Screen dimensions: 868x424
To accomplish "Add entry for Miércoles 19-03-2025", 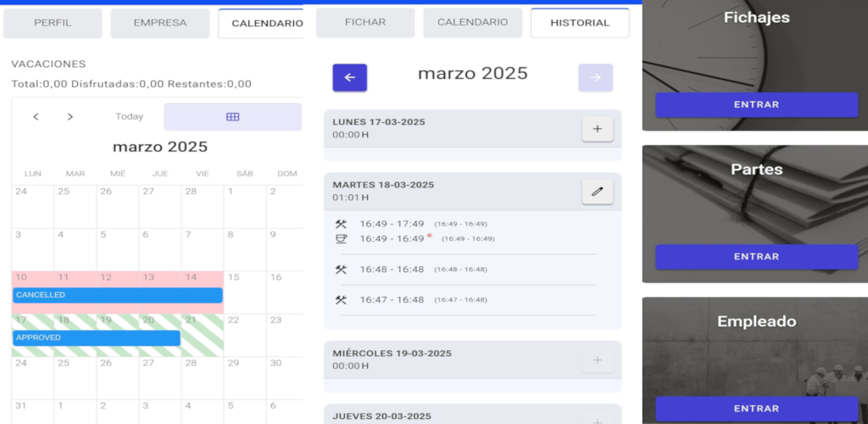I will pyautogui.click(x=598, y=360).
